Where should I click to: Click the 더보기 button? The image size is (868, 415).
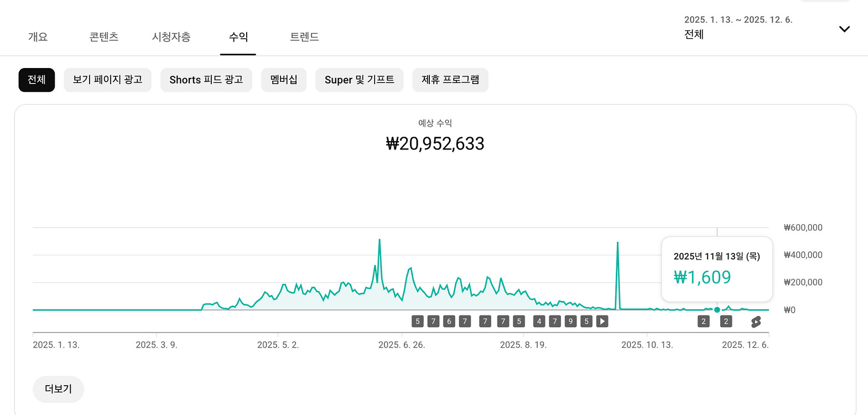[58, 389]
